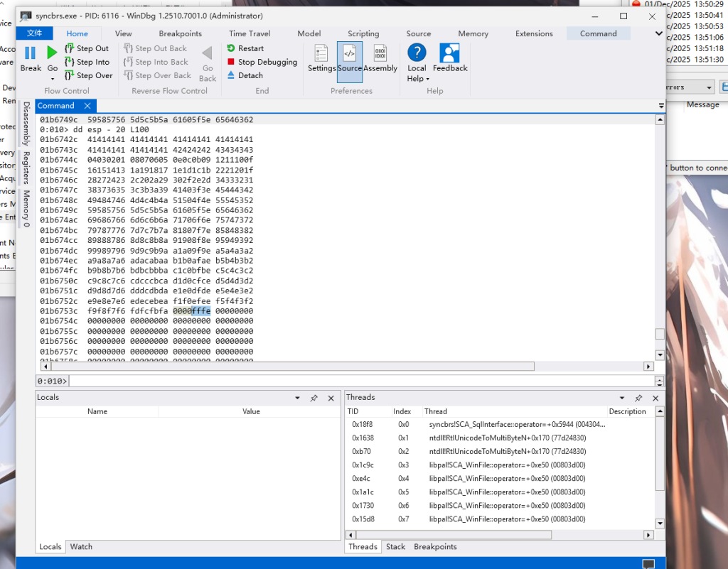Click the Detach icon
This screenshot has width=728, height=569.
231,75
